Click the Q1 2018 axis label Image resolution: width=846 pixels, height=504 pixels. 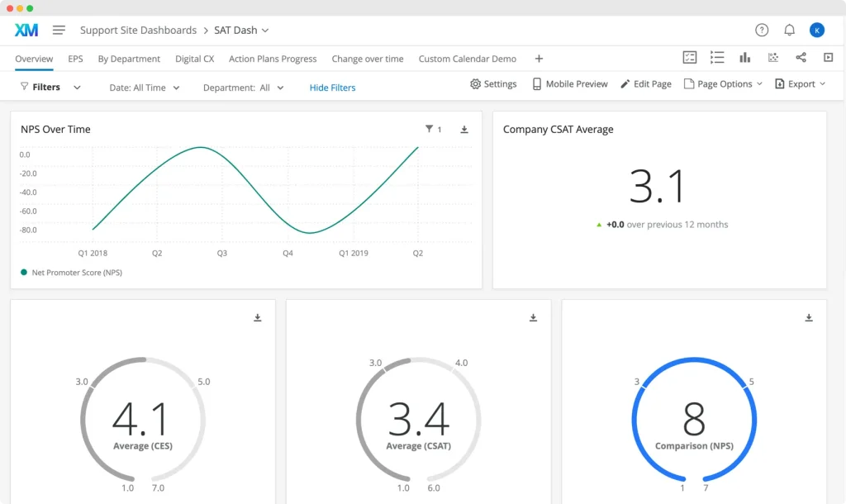pyautogui.click(x=93, y=253)
